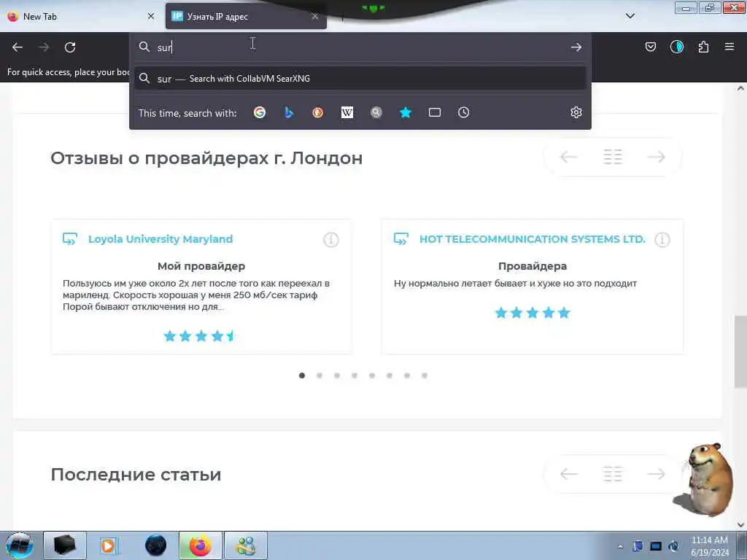Select eighth carousel pagination dot

click(x=425, y=376)
